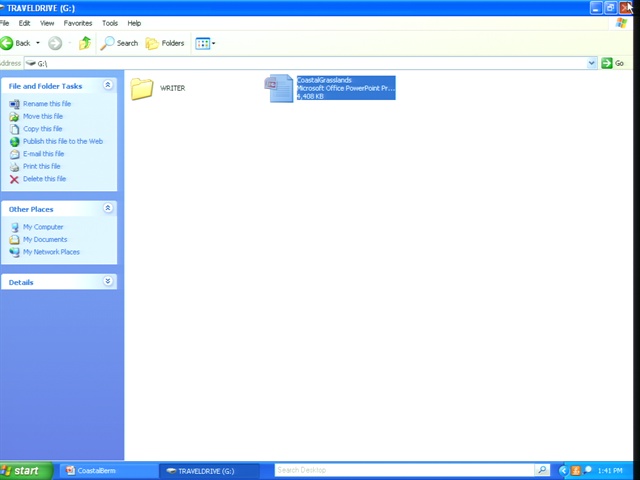The width and height of the screenshot is (640, 480).
Task: Click Copy this file
Action: click(x=42, y=129)
